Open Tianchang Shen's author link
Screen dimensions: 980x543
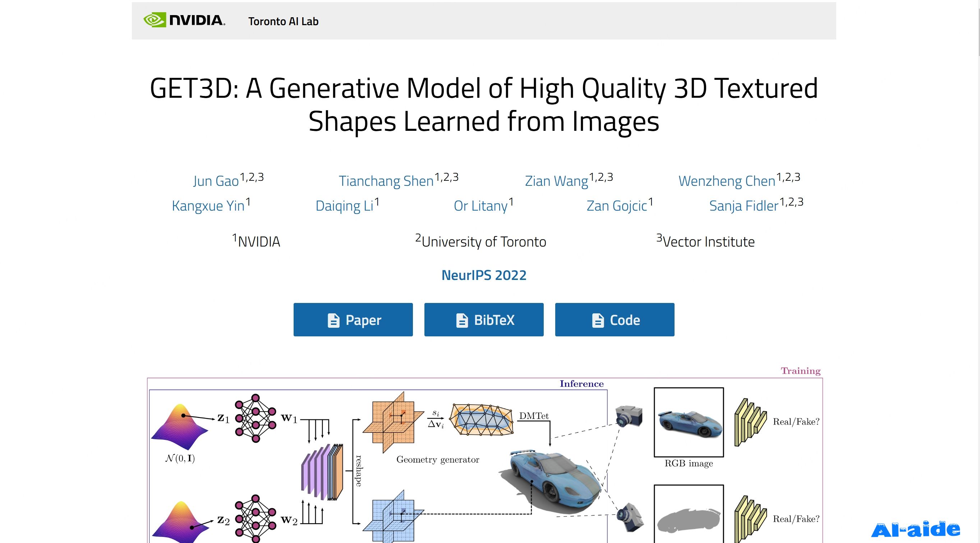(386, 181)
